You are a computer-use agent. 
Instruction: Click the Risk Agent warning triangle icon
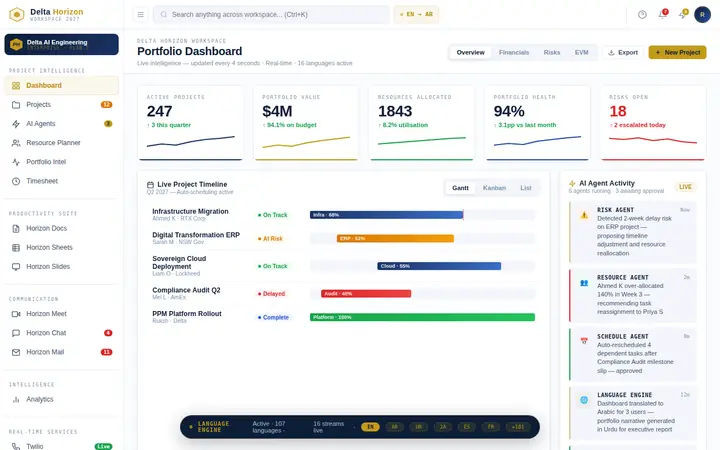click(x=584, y=215)
